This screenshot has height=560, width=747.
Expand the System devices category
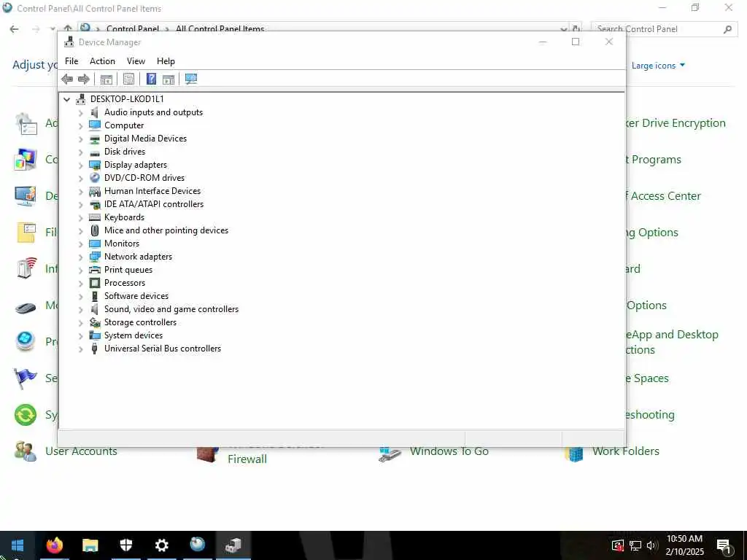(x=80, y=335)
